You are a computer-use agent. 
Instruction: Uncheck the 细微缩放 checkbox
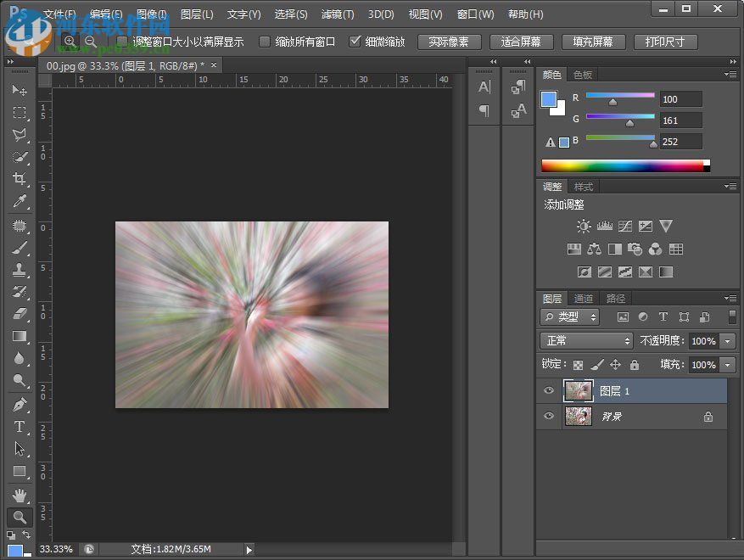(x=355, y=42)
